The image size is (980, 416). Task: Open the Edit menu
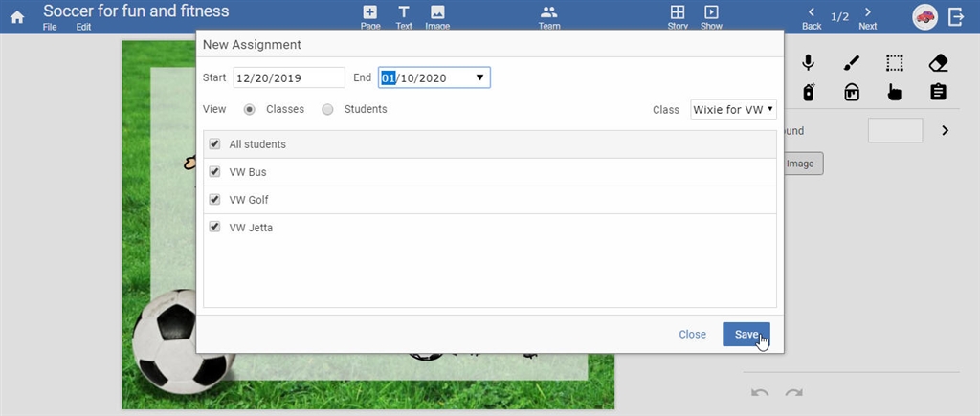pos(84,27)
